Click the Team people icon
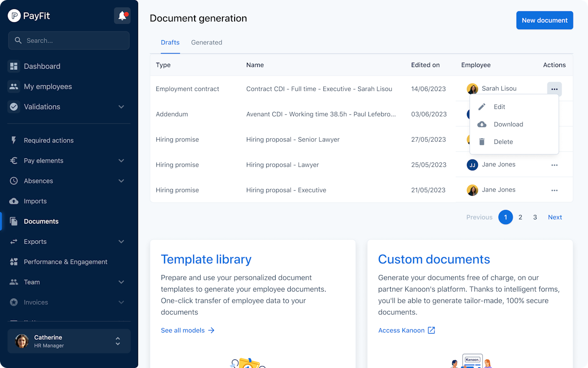The image size is (588, 368). (x=14, y=282)
